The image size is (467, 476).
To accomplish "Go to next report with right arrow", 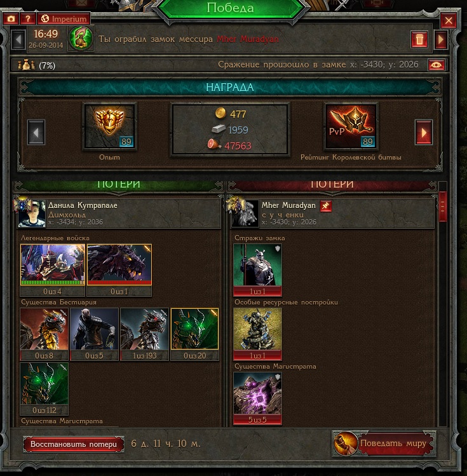I will (x=441, y=39).
